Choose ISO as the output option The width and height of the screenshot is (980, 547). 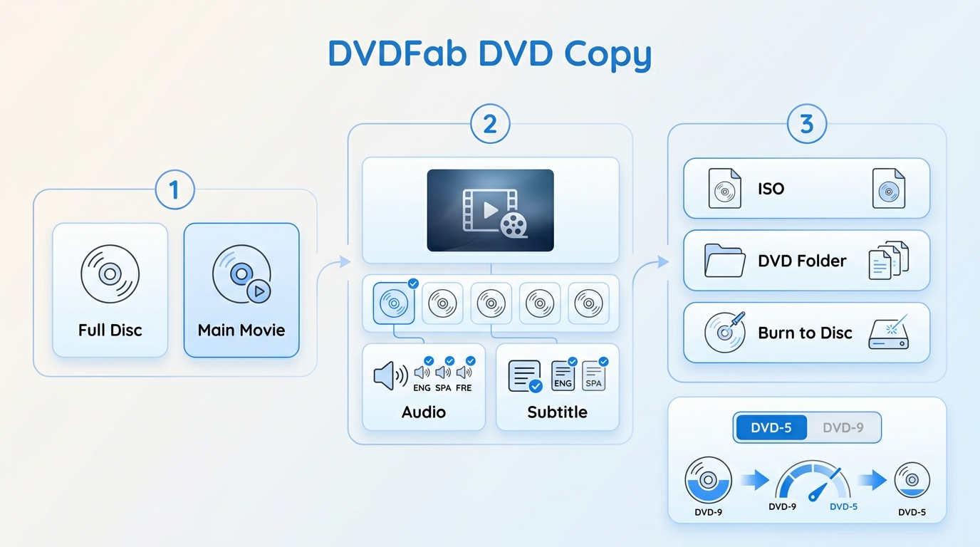click(806, 189)
